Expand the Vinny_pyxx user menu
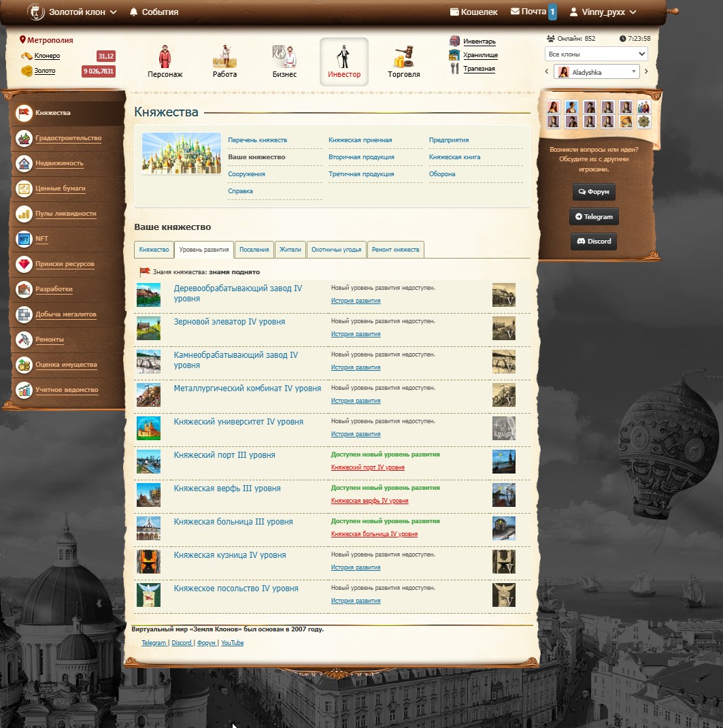The width and height of the screenshot is (723, 728). (x=603, y=12)
